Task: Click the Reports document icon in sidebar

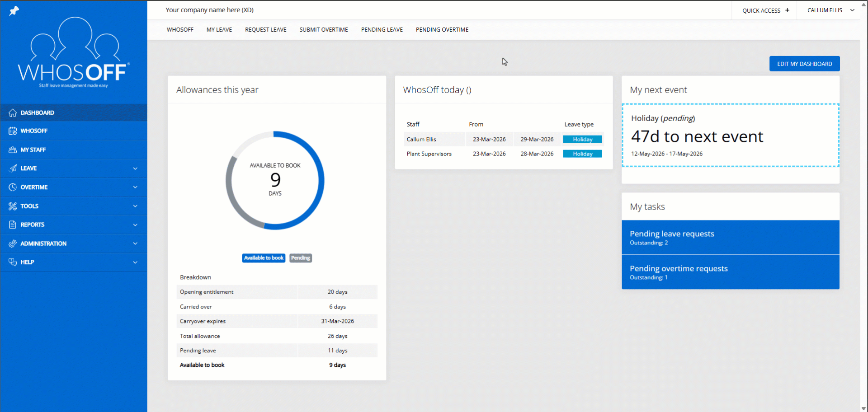Action: point(13,225)
